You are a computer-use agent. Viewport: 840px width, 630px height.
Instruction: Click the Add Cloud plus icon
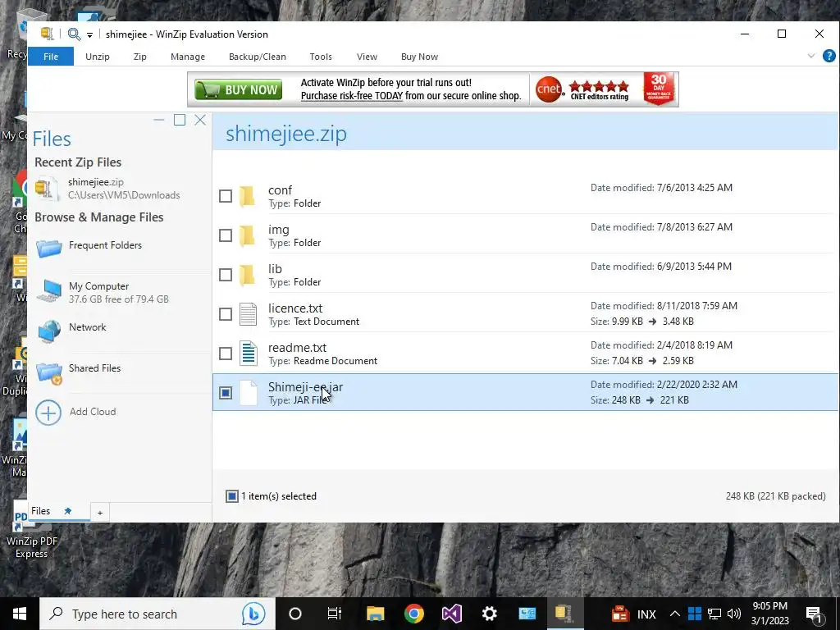click(48, 413)
